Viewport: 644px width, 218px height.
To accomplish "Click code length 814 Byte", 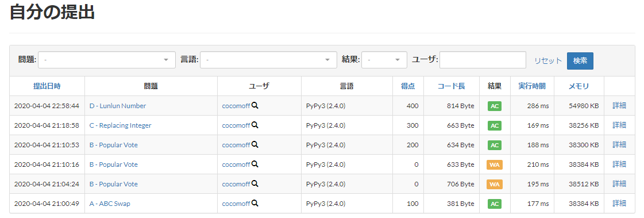I will (x=461, y=106).
